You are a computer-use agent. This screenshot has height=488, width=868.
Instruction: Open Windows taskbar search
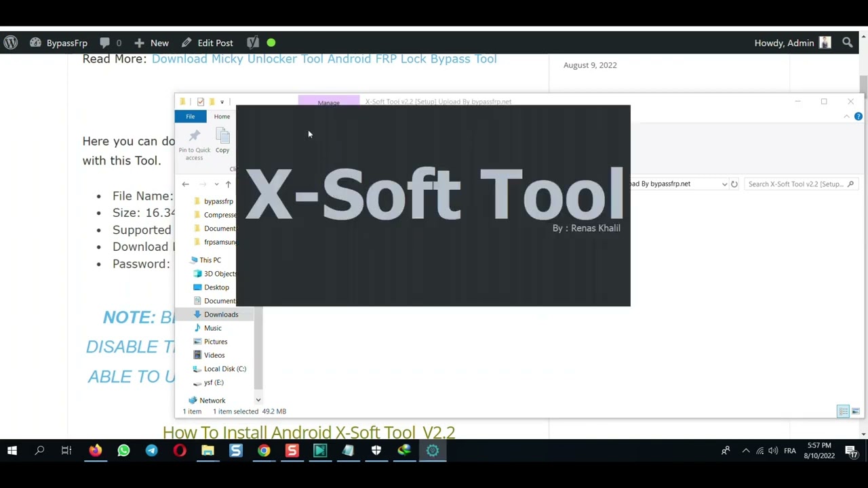(x=39, y=451)
